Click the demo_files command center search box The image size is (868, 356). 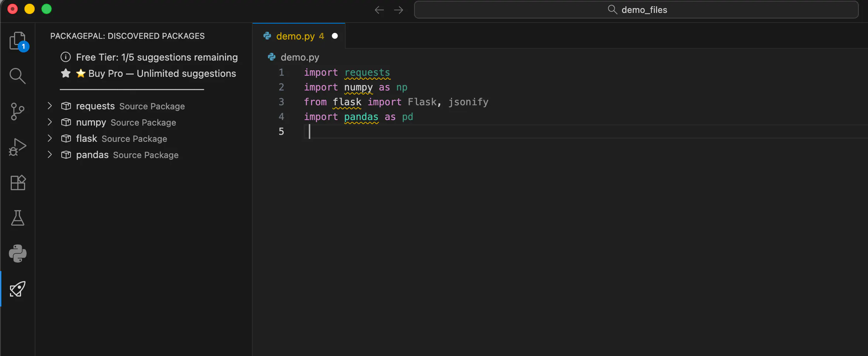point(636,10)
